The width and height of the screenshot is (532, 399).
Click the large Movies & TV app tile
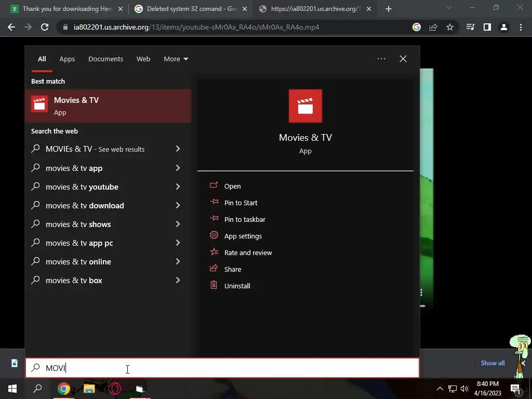(305, 106)
